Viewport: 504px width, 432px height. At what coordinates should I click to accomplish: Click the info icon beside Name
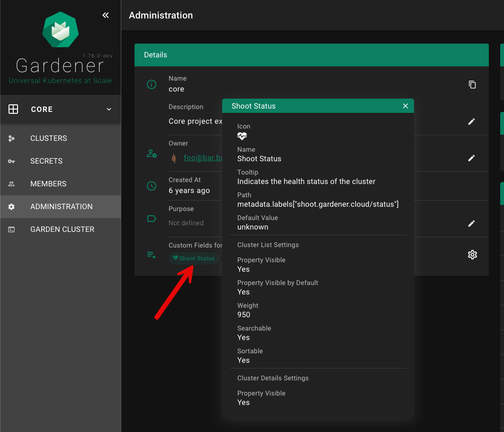(152, 84)
